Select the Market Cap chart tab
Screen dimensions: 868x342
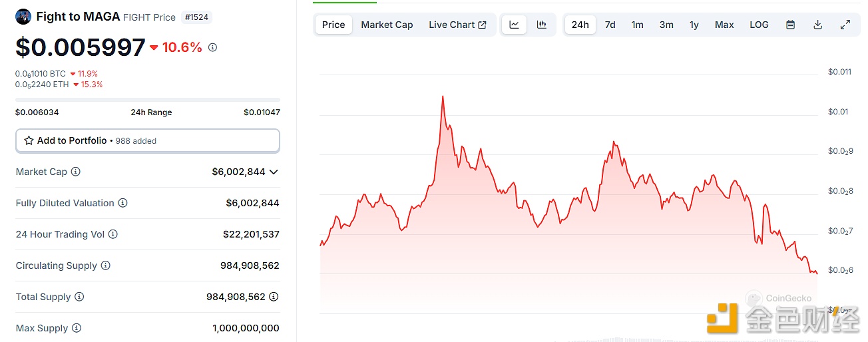(x=387, y=25)
